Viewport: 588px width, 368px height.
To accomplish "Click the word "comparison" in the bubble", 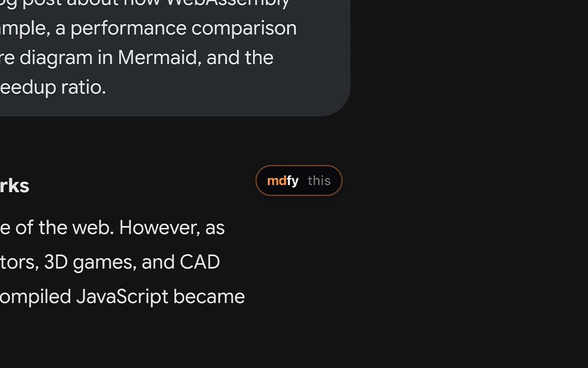I will pyautogui.click(x=244, y=29).
